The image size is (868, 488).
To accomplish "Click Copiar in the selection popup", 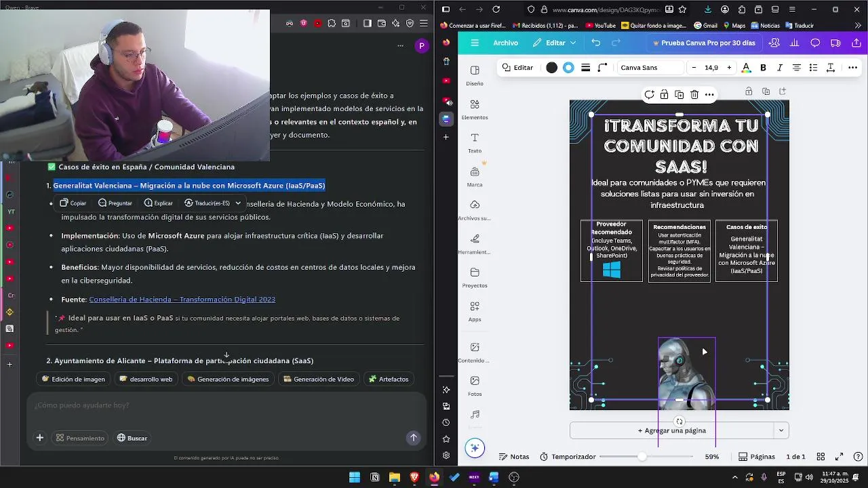I will point(73,203).
